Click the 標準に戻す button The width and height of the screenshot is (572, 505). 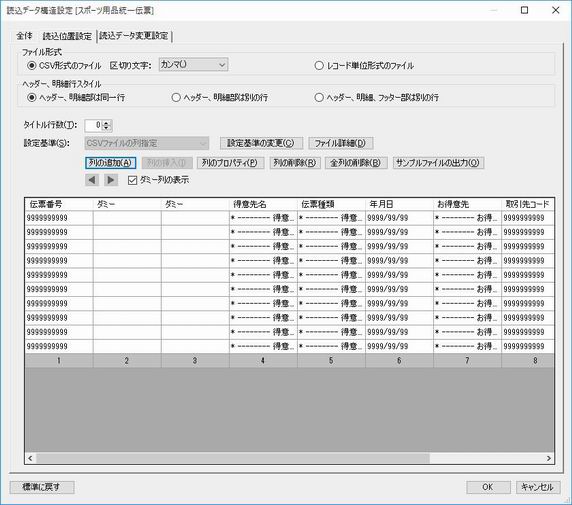point(42,487)
